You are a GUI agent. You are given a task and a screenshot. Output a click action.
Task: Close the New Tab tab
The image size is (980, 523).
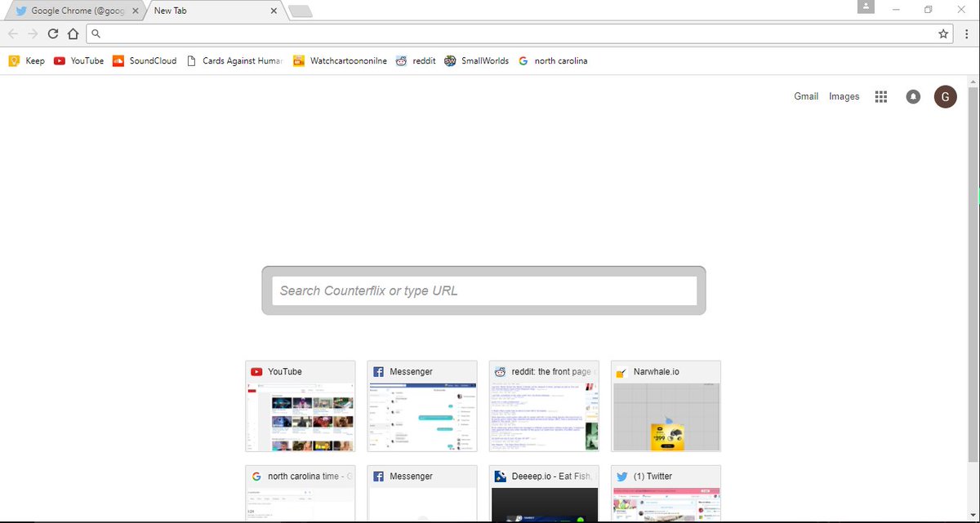274,11
